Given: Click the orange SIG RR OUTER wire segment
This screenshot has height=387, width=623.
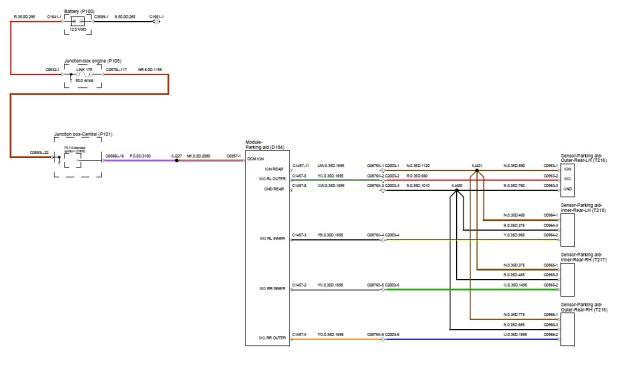Looking at the screenshot, I should 337,339.
